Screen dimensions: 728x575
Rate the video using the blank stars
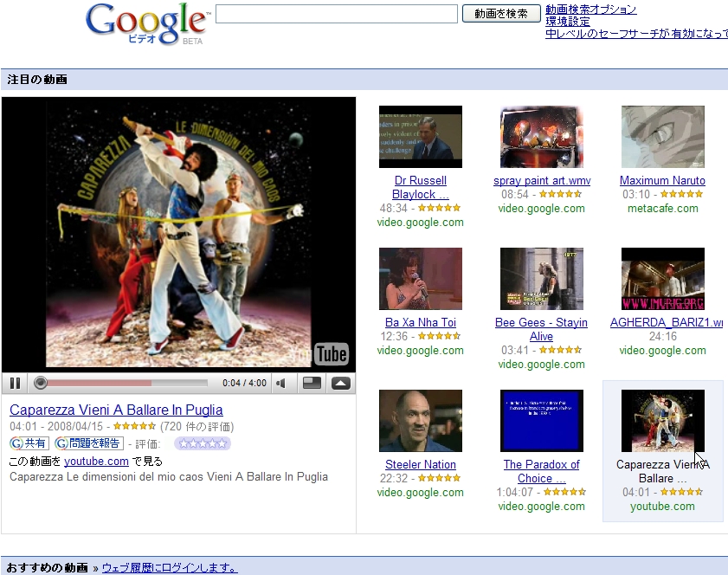tap(203, 443)
